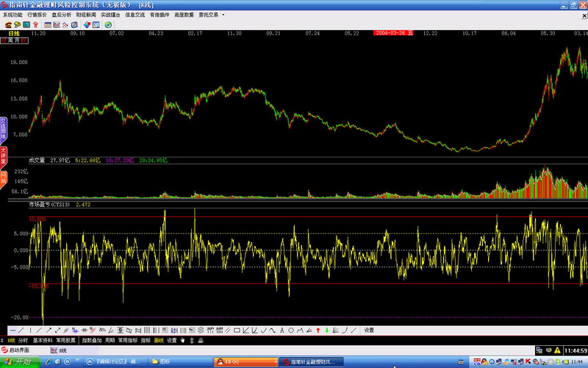Switch to the 分时 view tab
Viewport: 588px width, 368px height.
[x=23, y=341]
